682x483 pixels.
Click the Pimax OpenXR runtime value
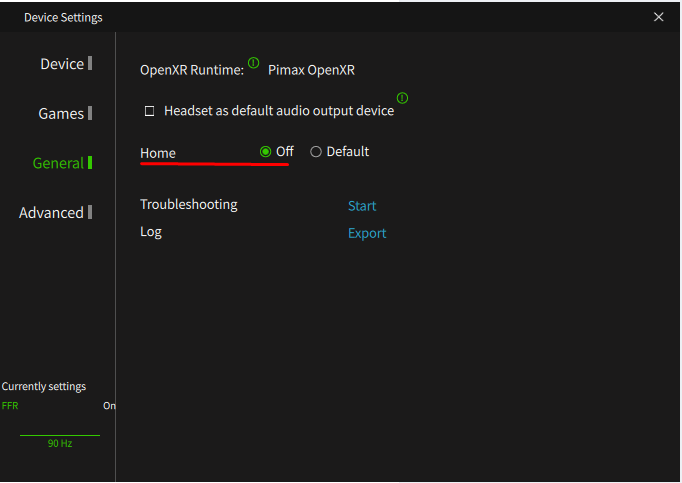(x=311, y=71)
